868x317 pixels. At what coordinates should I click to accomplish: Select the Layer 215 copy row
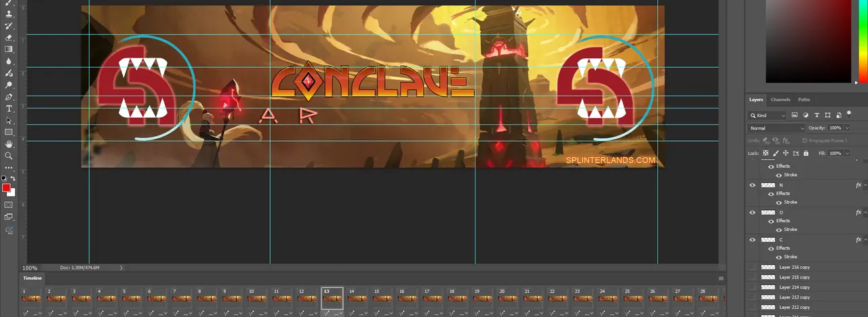(x=807, y=278)
